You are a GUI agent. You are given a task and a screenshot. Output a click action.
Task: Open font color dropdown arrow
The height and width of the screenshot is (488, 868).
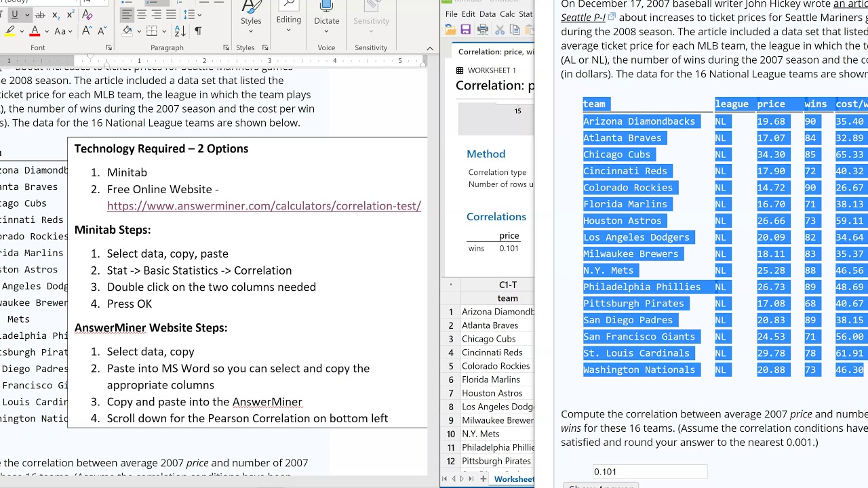coord(46,31)
